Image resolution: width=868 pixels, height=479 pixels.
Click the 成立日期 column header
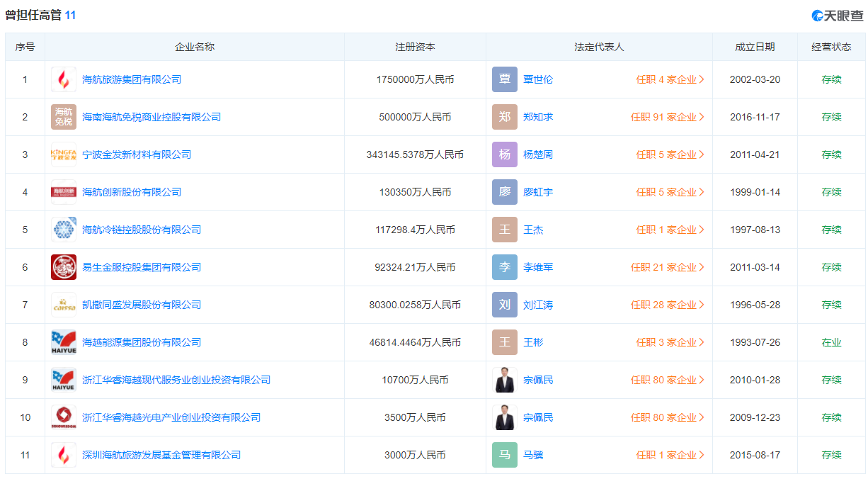click(x=755, y=47)
